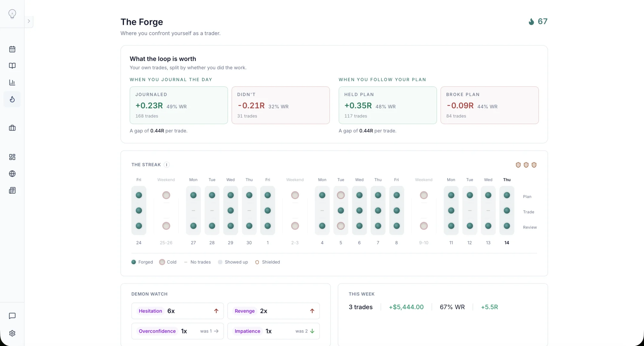The height and width of the screenshot is (346, 644).
Task: Open the Hesitation 6x demon row
Action: [177, 311]
